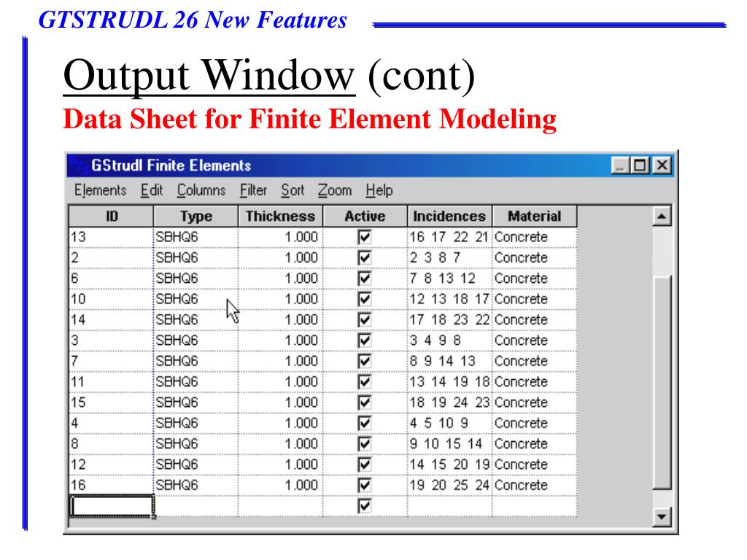Toggle Active checkbox in the empty new row
The image size is (747, 560).
[x=365, y=506]
